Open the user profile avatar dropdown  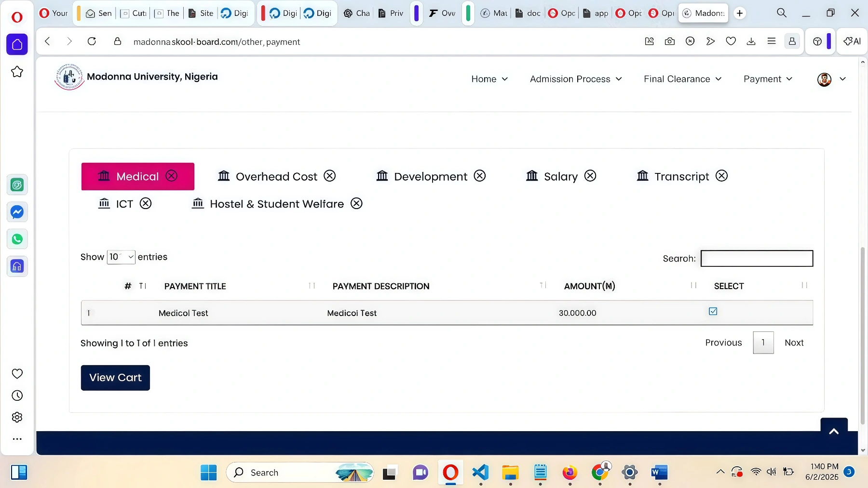click(x=831, y=79)
